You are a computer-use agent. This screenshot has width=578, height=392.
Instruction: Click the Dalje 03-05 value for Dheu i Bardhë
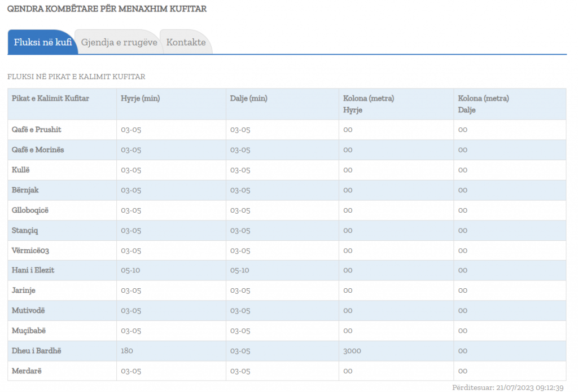(240, 351)
